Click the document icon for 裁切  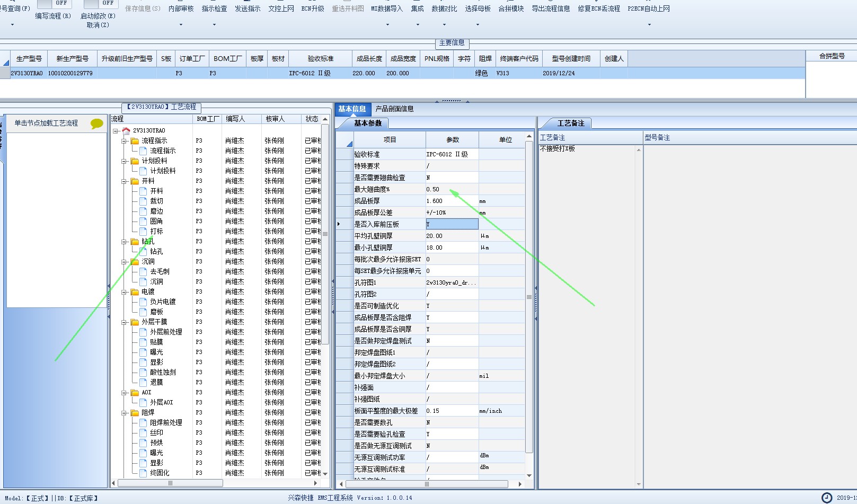click(x=143, y=201)
